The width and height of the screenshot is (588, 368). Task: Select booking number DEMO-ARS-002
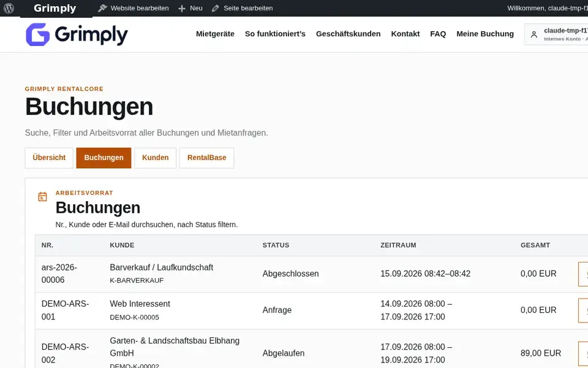[66, 353]
